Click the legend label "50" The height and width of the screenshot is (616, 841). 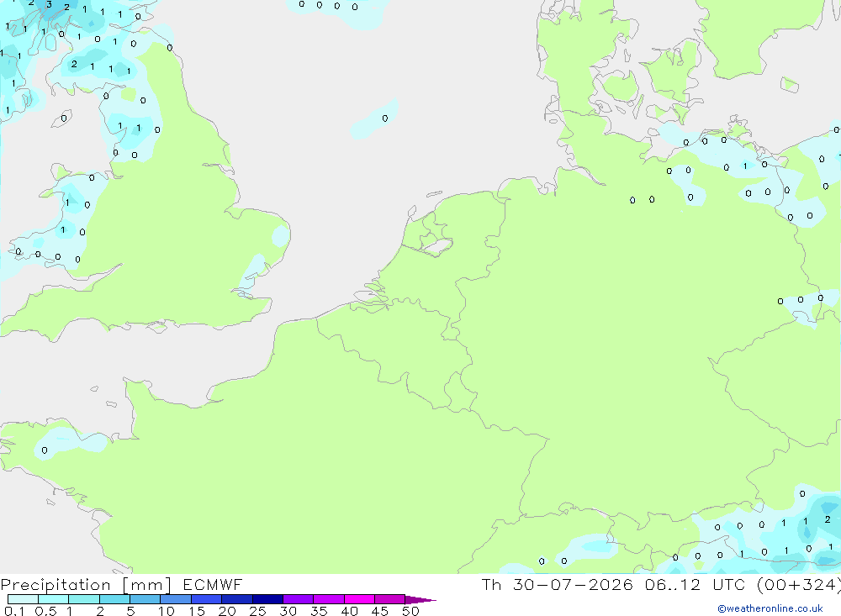(x=410, y=611)
